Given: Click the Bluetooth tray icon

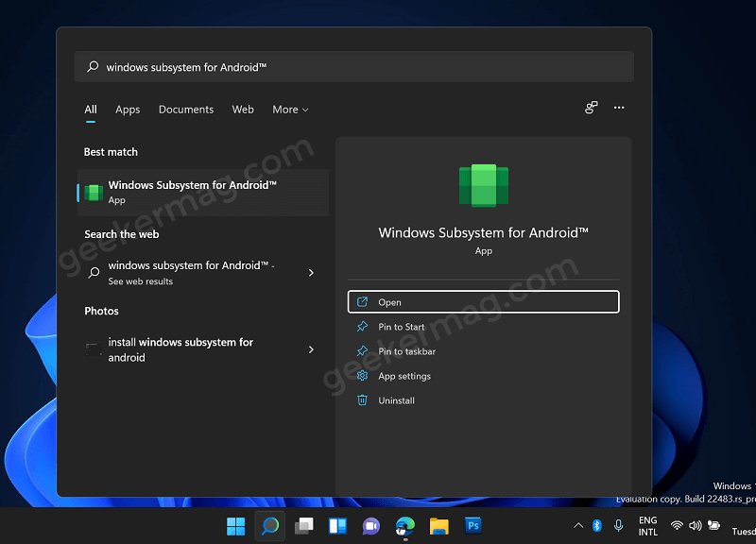Looking at the screenshot, I should [597, 526].
